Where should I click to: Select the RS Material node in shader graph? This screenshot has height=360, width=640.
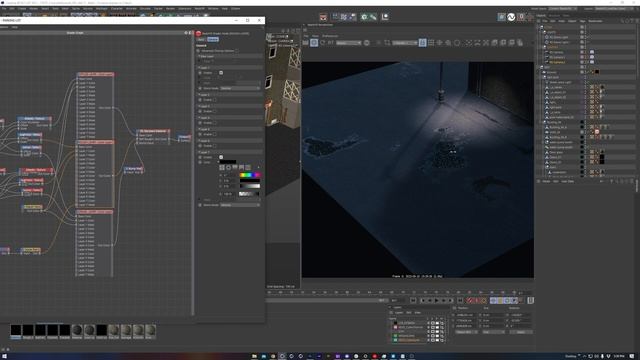153,137
